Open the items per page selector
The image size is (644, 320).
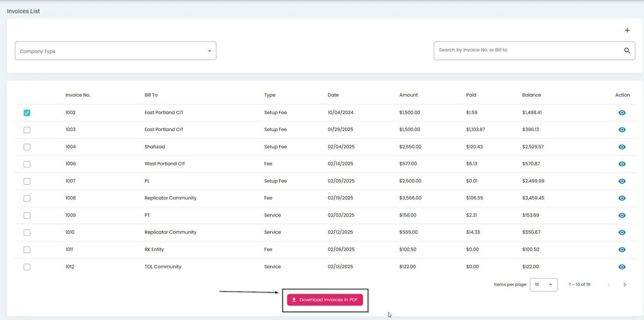coord(543,284)
